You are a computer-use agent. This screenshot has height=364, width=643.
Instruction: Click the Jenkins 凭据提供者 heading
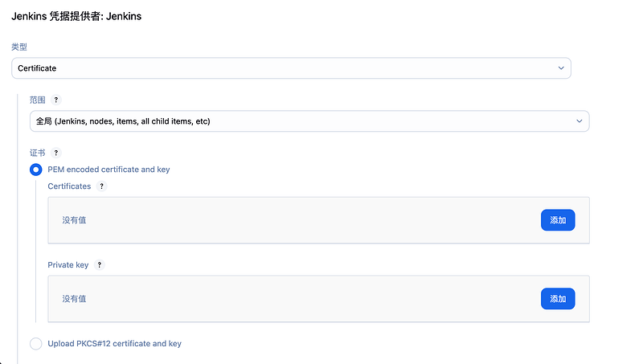click(76, 16)
